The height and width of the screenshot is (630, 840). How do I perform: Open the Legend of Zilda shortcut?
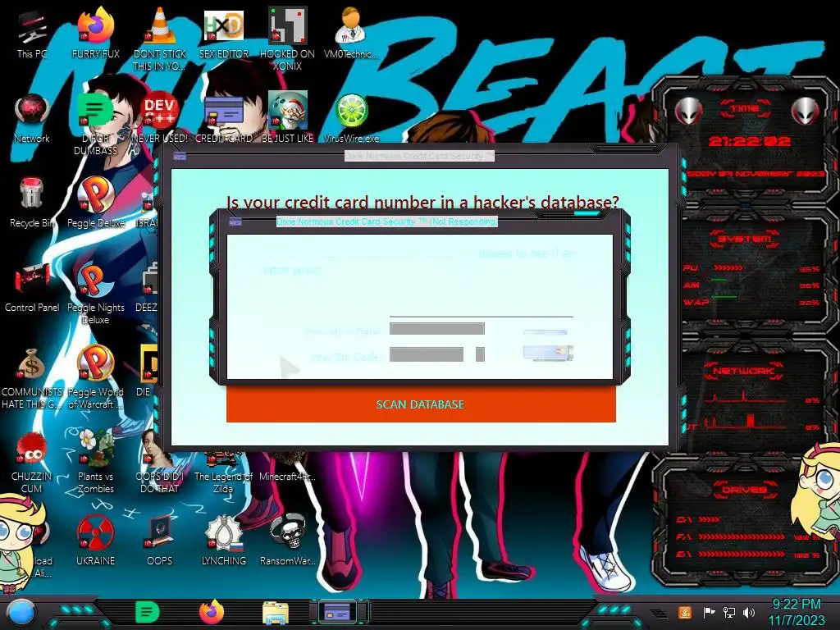pyautogui.click(x=223, y=459)
